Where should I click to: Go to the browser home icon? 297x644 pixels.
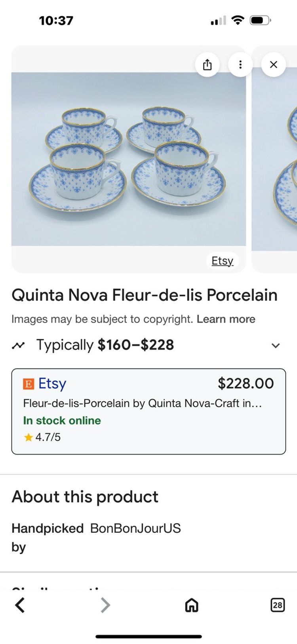(192, 605)
